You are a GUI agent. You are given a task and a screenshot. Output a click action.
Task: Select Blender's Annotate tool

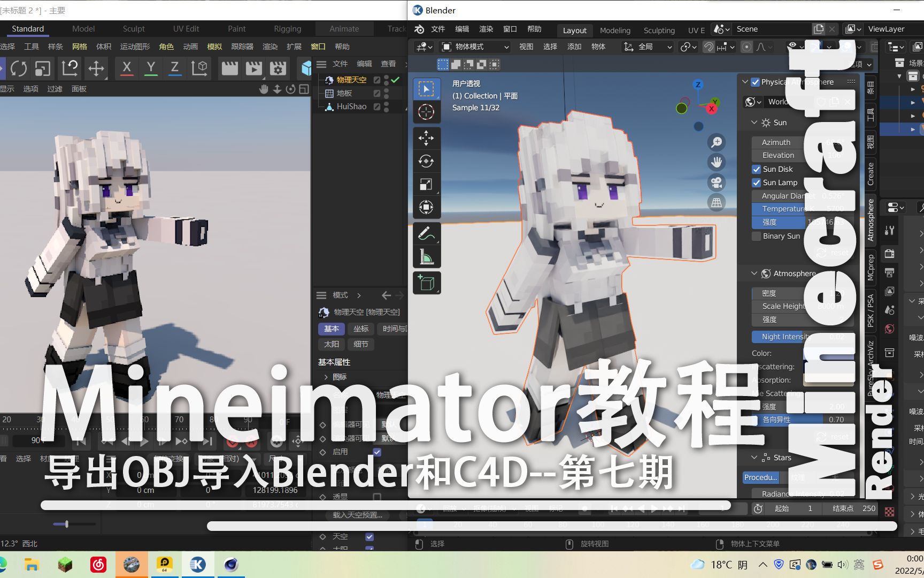[x=426, y=234]
